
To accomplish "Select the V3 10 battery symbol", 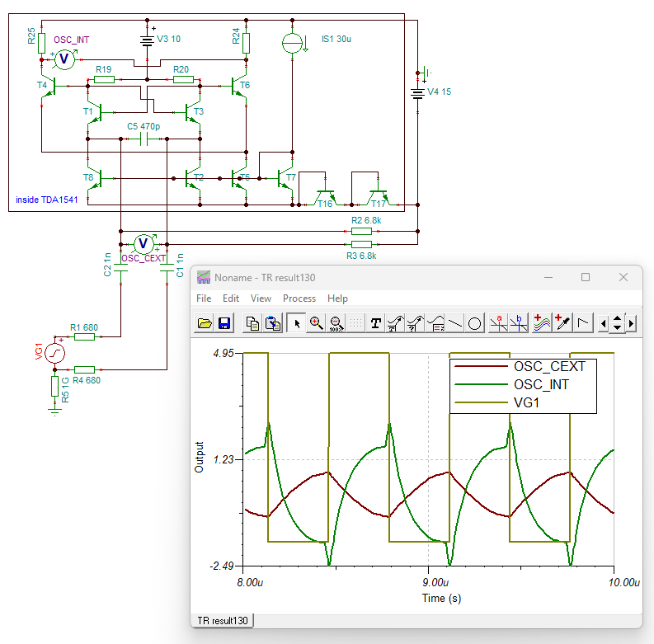I will [x=148, y=40].
